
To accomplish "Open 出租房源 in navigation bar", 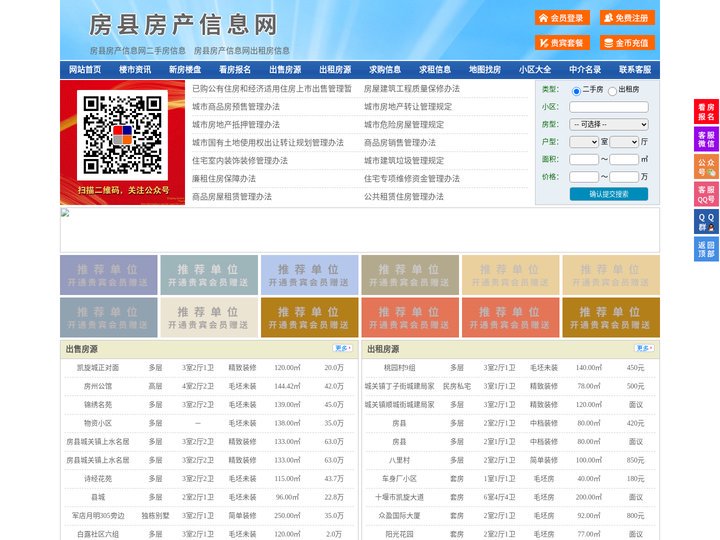I will [x=335, y=70].
